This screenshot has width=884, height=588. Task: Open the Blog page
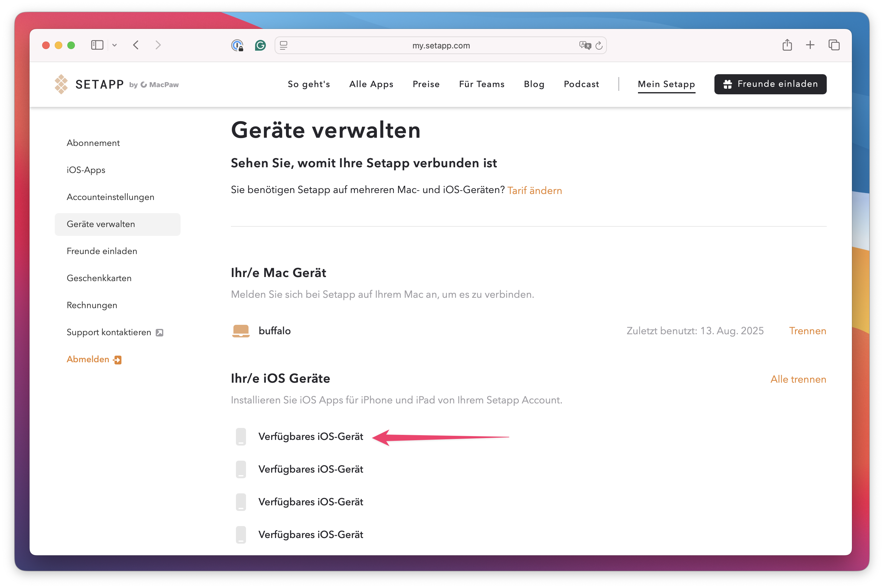(534, 84)
